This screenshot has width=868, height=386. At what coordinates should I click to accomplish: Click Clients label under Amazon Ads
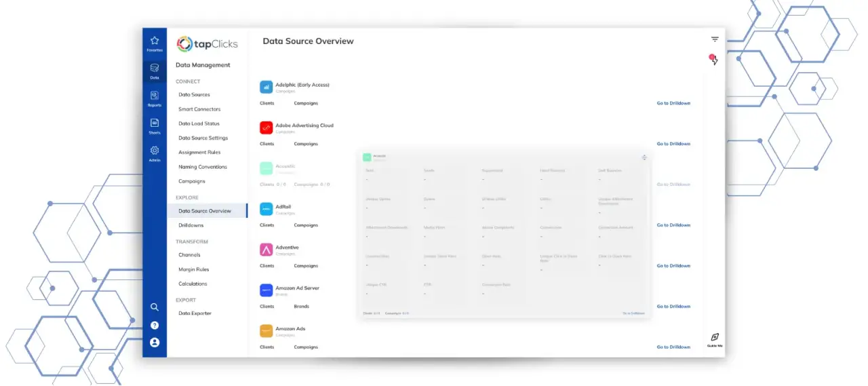click(267, 347)
